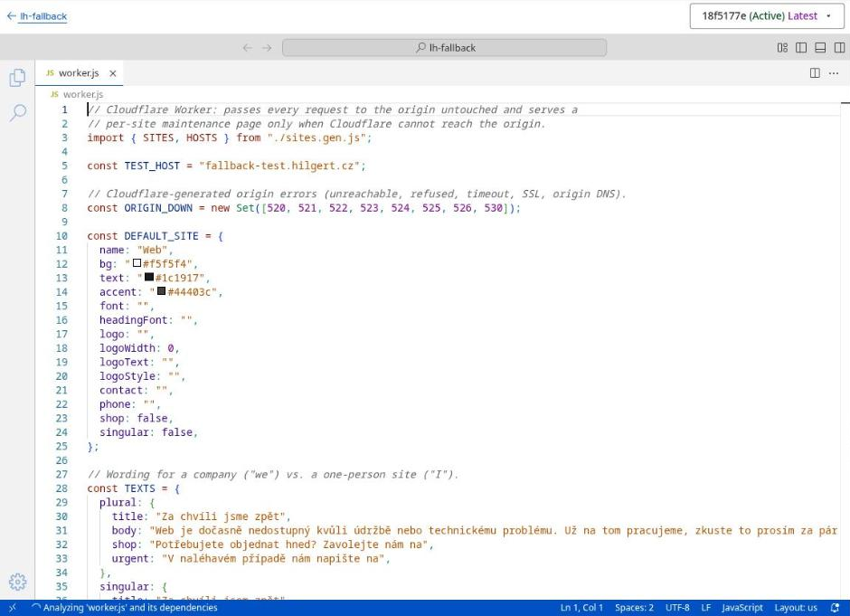
Task: Open the 18f5177e (Active) version dropdown
Action: (x=767, y=16)
